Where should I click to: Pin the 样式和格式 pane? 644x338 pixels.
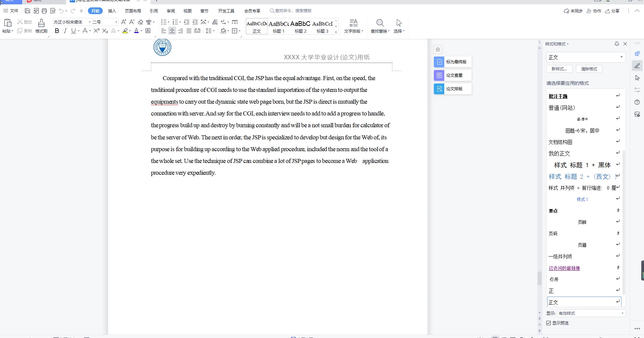[617, 44]
